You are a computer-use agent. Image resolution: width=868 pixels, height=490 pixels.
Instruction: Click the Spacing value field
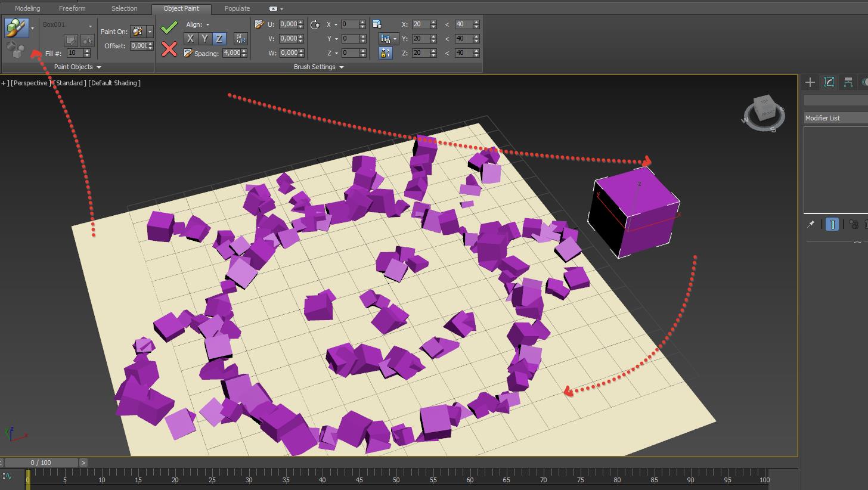[231, 53]
